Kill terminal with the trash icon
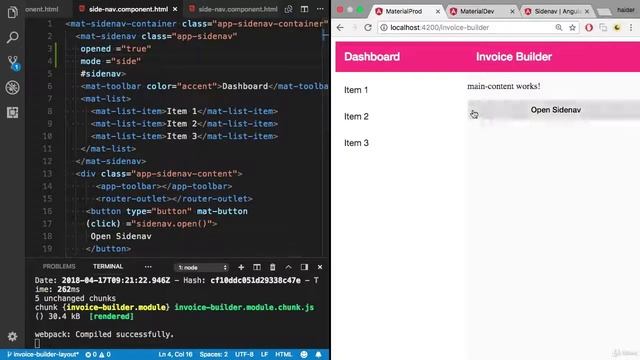Image resolution: width=640 pixels, height=360 pixels. tap(272, 267)
